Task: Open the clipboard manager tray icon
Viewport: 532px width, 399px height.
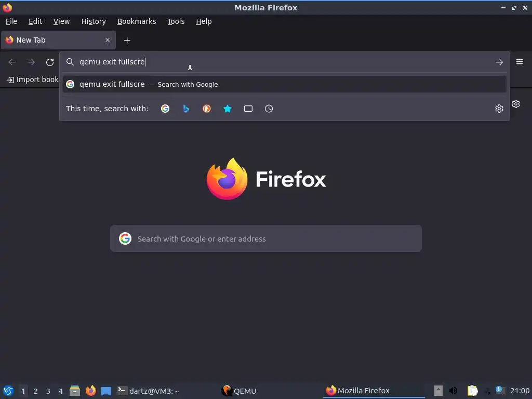Action: tap(472, 391)
